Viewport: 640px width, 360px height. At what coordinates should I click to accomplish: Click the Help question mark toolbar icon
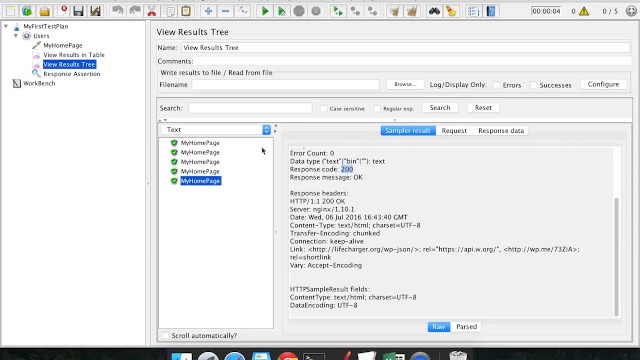click(x=491, y=11)
